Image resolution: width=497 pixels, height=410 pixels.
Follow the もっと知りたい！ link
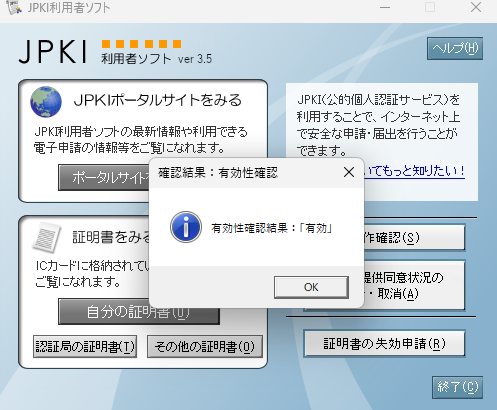coord(414,171)
